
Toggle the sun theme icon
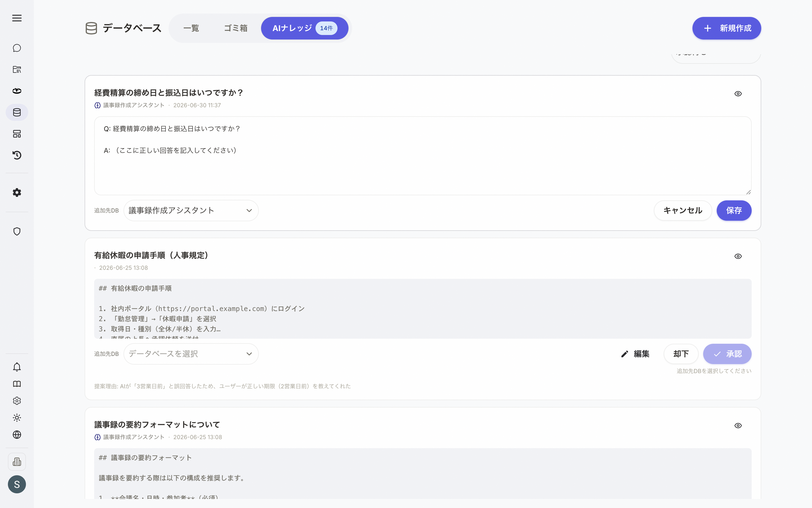17,418
